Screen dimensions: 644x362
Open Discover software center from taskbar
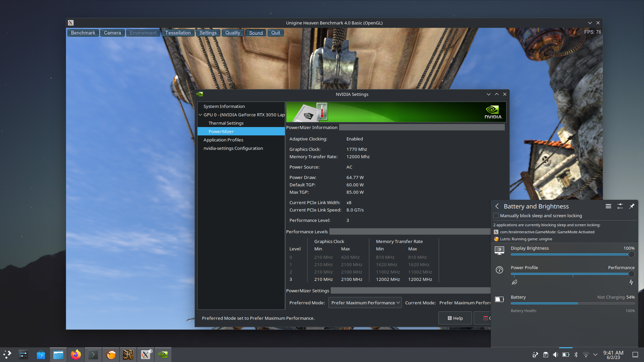(x=41, y=354)
